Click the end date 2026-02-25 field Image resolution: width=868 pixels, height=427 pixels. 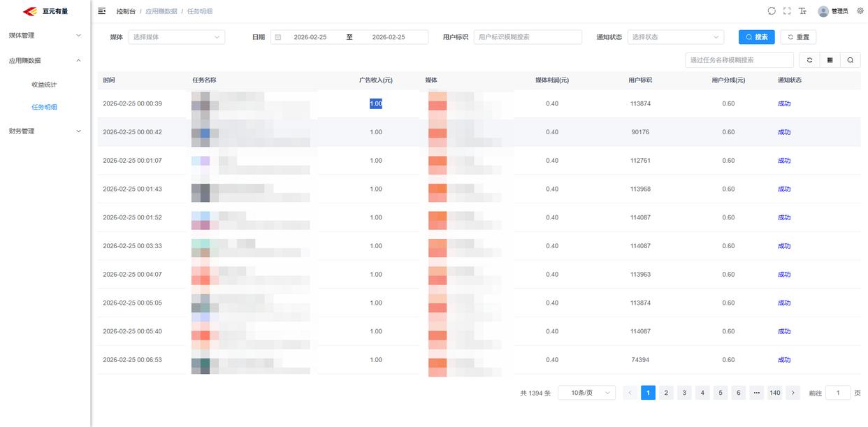point(389,37)
